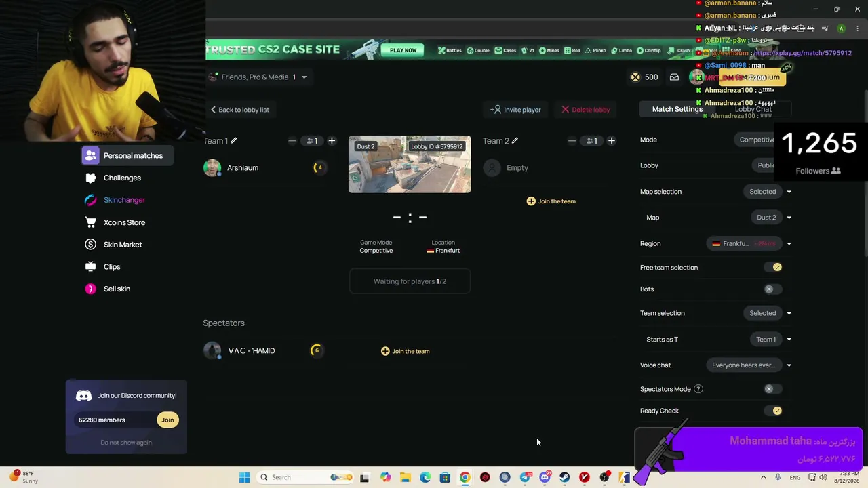Go back to lobby list
868x488 pixels.
(x=239, y=110)
